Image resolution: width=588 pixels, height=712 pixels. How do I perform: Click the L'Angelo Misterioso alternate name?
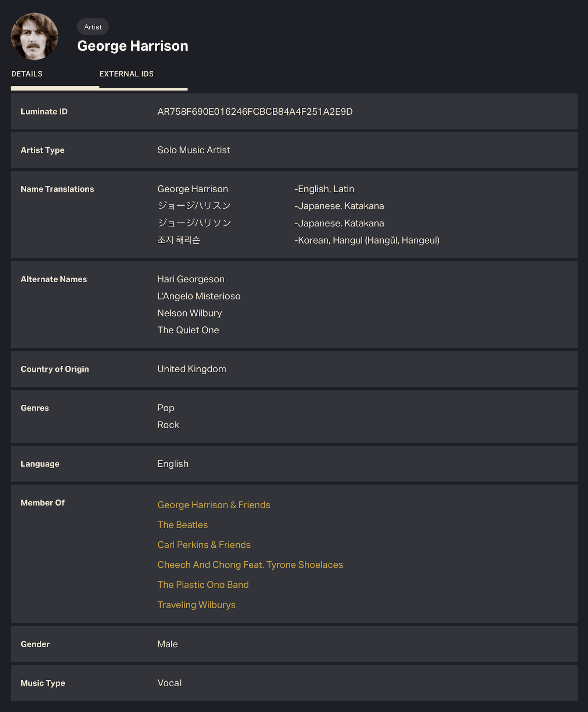pyautogui.click(x=199, y=296)
